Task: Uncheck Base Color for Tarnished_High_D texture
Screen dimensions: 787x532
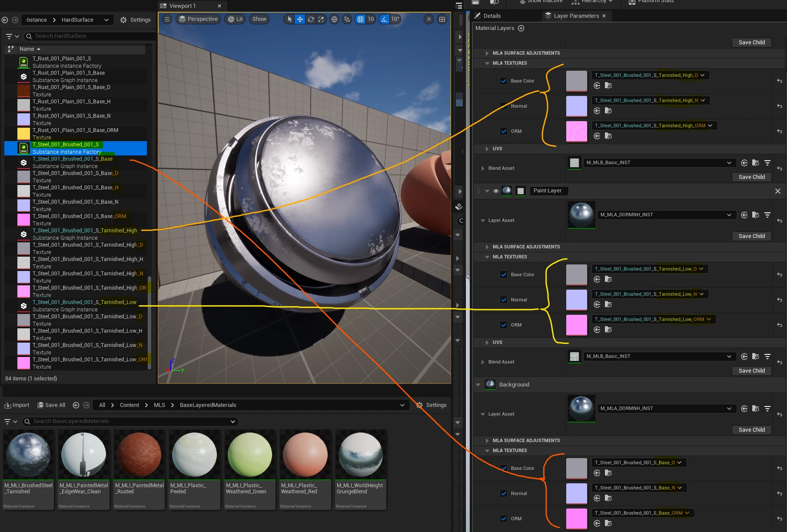Action: (504, 81)
